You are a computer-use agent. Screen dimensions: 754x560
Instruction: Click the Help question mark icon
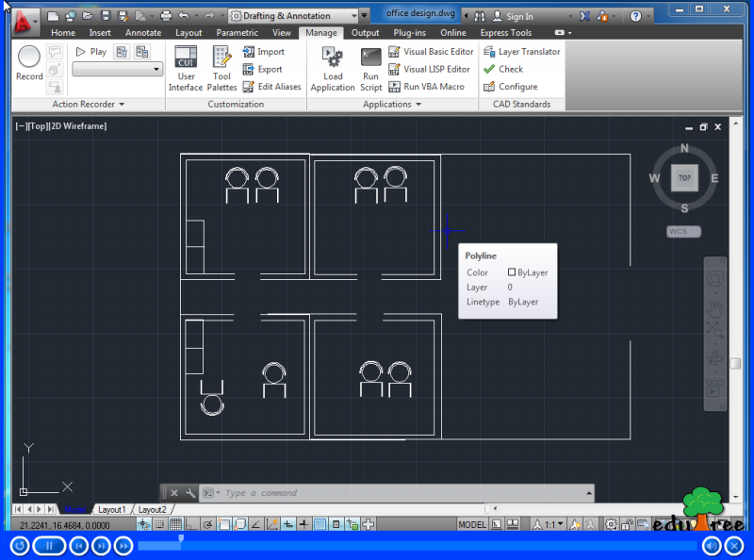635,16
